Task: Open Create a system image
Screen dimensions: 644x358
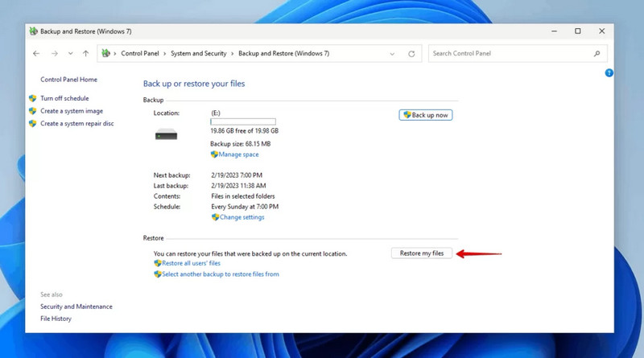Action: coord(72,111)
